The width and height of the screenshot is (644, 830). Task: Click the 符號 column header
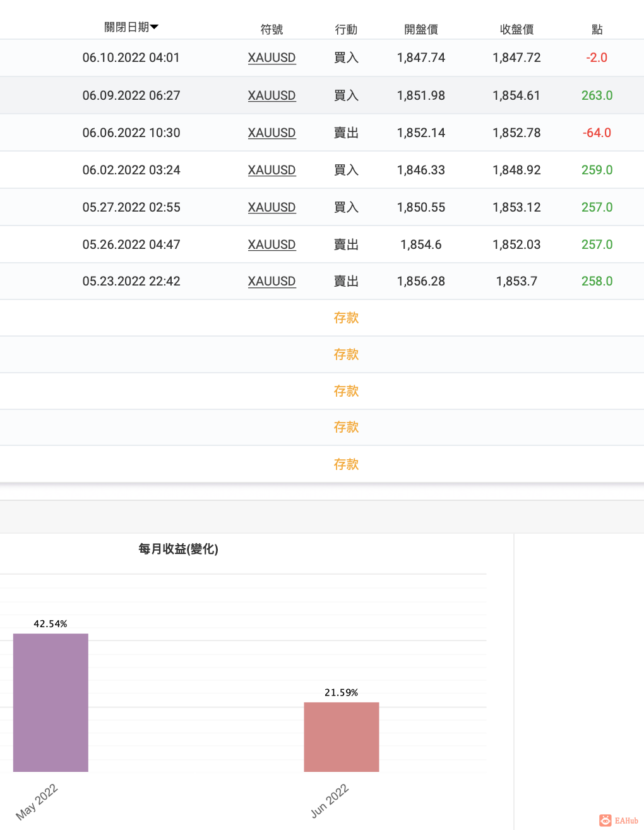[271, 29]
